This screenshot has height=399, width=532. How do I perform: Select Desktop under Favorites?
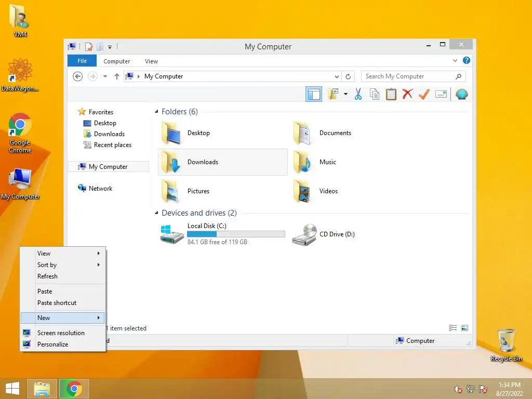pyautogui.click(x=105, y=123)
